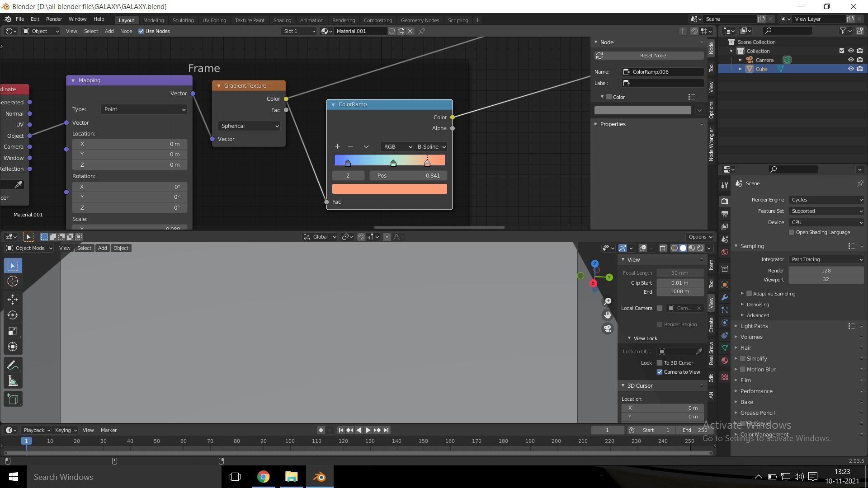Uncheck the Use Nodes checkbox

click(x=141, y=31)
